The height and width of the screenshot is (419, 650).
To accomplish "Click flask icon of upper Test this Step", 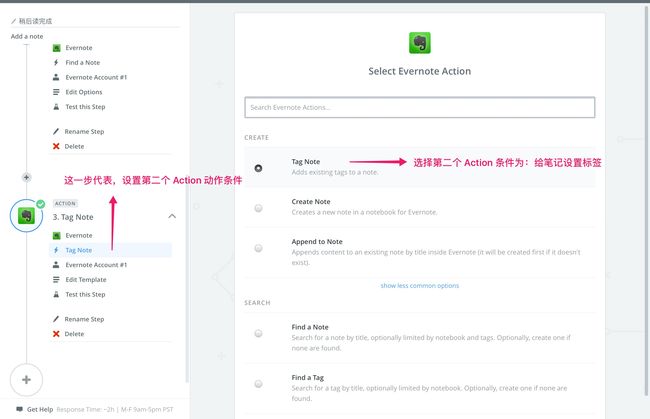I will (x=56, y=107).
